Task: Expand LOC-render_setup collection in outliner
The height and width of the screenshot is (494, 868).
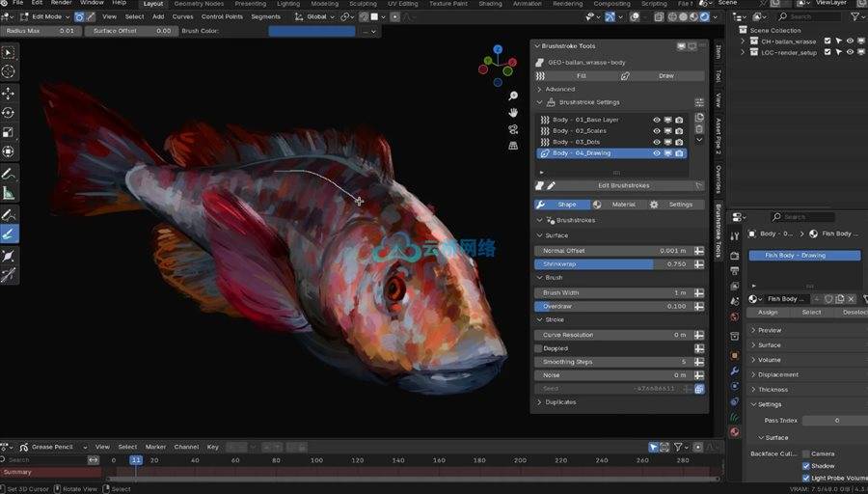Action: click(x=743, y=52)
